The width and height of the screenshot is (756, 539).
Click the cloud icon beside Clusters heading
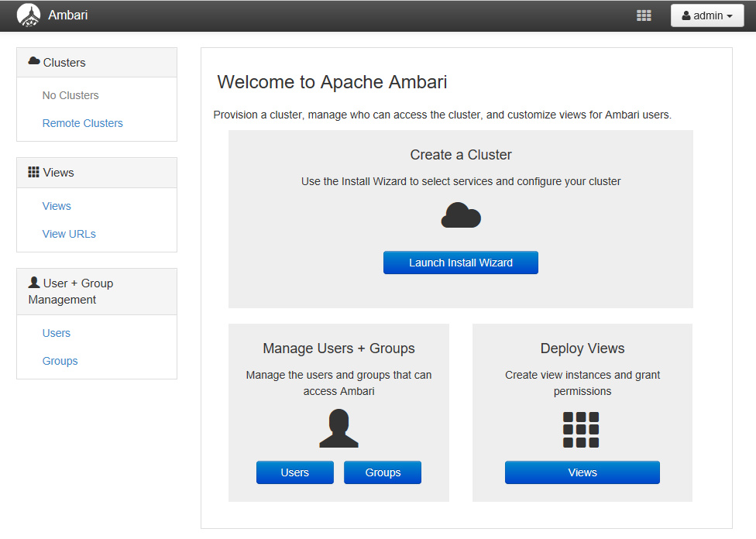pos(34,61)
